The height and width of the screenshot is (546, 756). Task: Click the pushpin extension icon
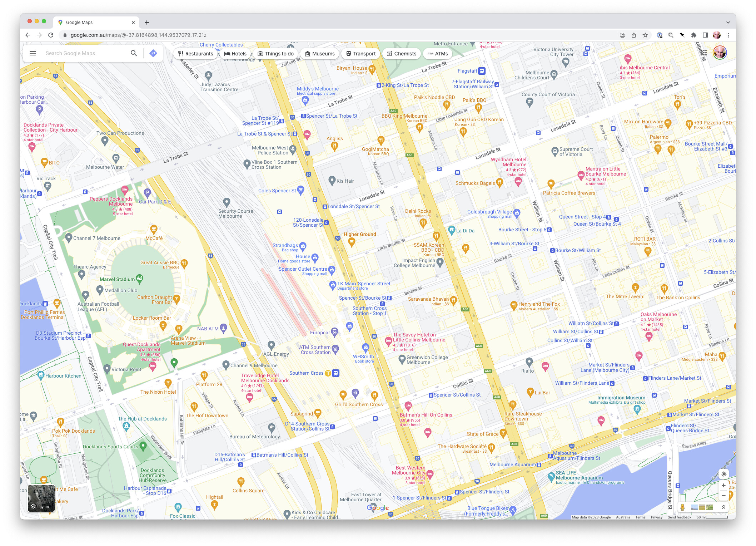tap(682, 35)
